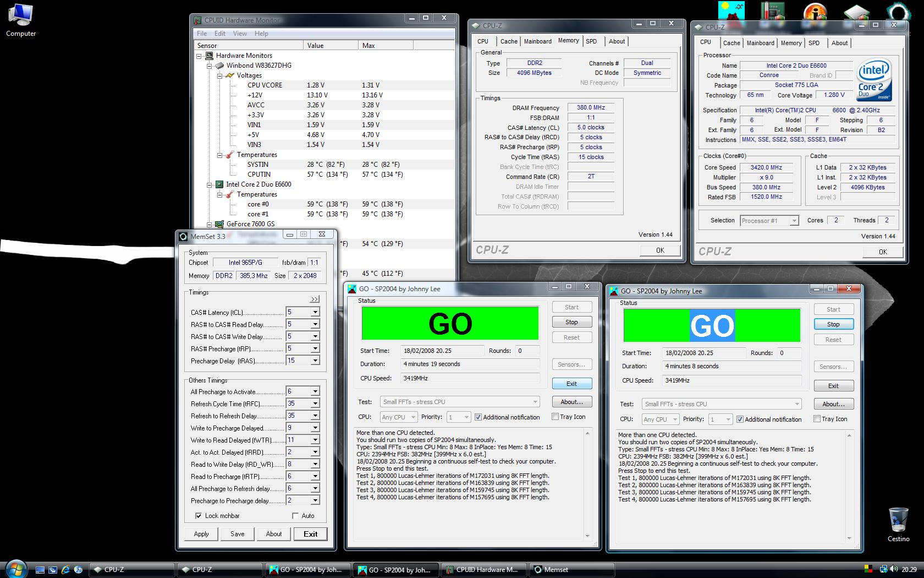Image resolution: width=924 pixels, height=578 pixels.
Task: Collapse the Hardware Monitors root node
Action: click(x=199, y=56)
